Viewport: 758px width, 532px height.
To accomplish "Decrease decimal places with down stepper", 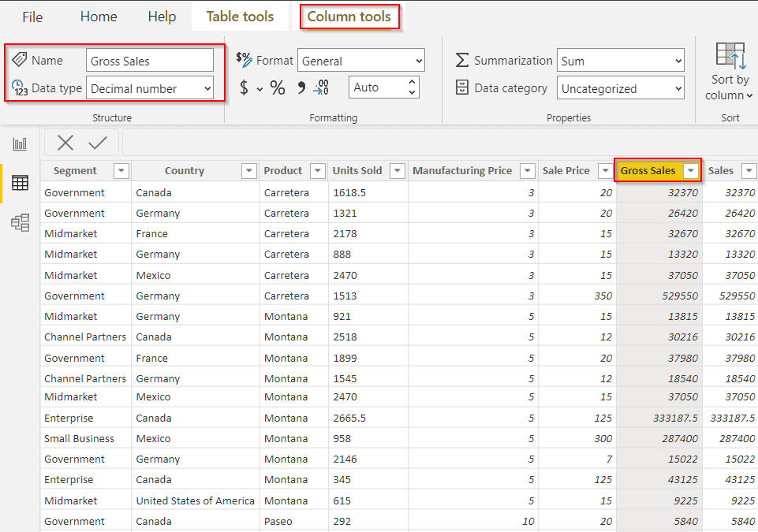I will tap(412, 92).
